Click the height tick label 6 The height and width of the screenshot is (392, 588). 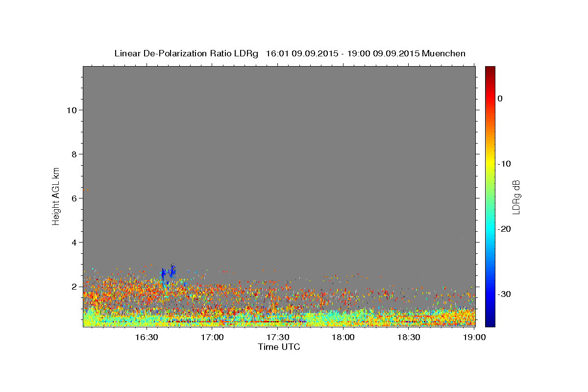tap(74, 198)
